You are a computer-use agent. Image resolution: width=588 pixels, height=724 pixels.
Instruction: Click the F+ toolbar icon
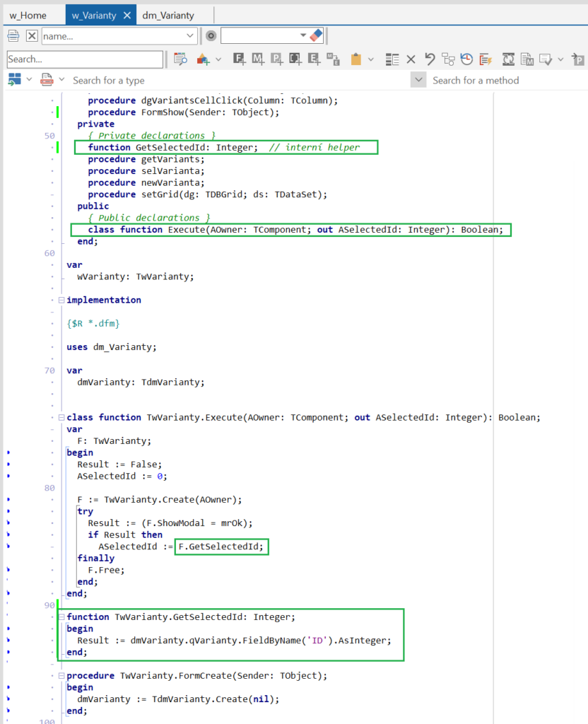[x=240, y=59]
